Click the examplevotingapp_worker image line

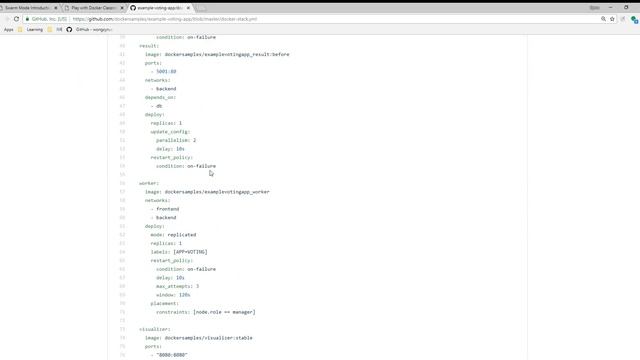pos(207,191)
